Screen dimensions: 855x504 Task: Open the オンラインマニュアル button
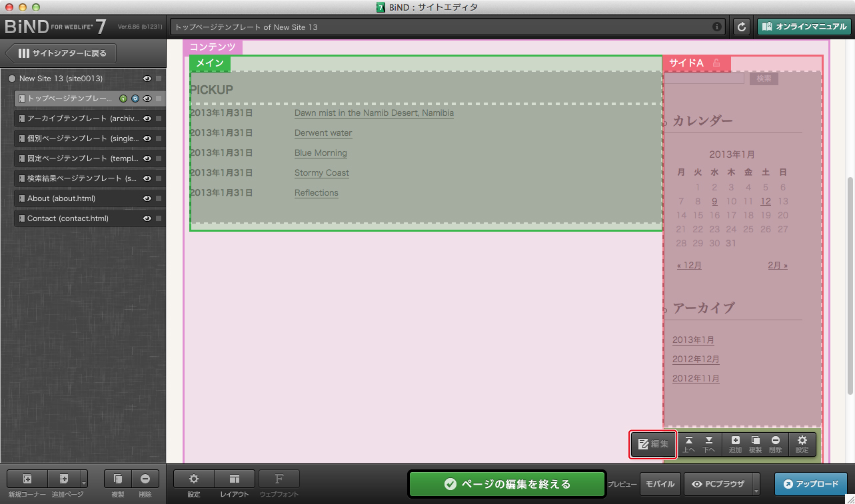(x=804, y=27)
